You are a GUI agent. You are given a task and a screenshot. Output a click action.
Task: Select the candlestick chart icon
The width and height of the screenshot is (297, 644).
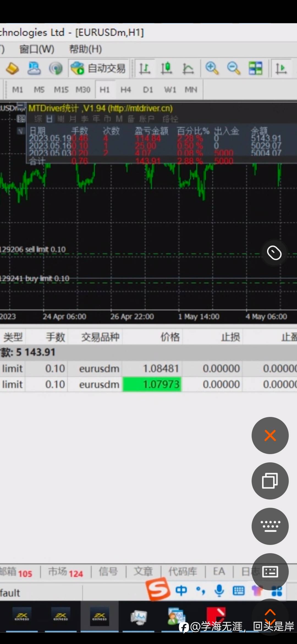[x=166, y=68]
